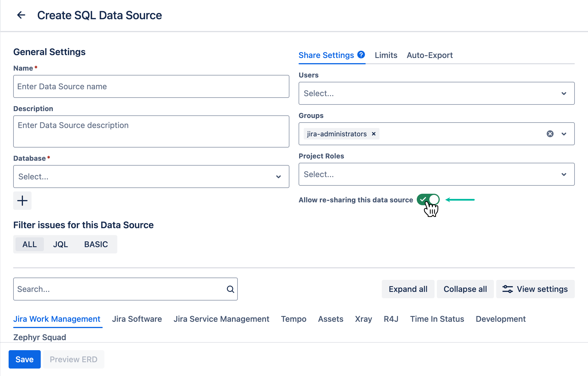Open View settings

point(535,289)
